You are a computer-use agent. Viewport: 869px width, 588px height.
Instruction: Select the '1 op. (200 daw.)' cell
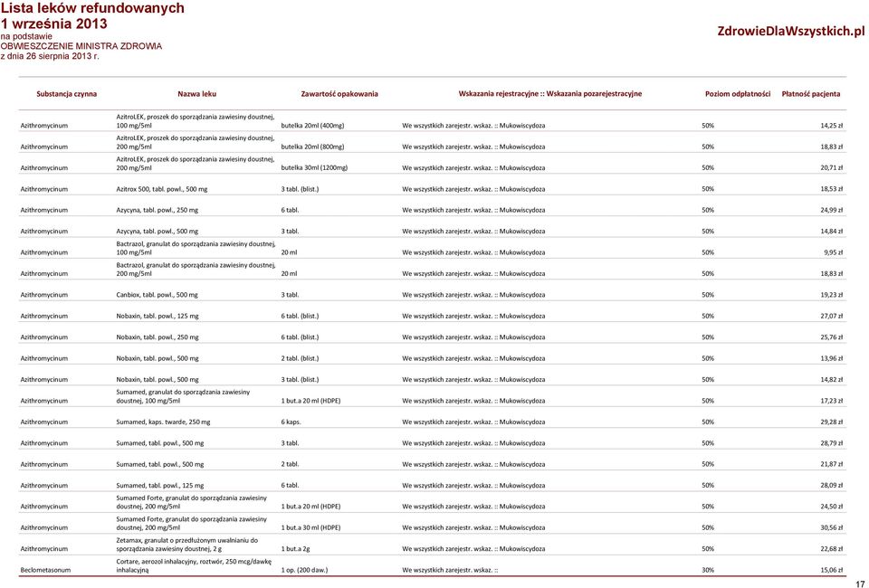pos(304,570)
